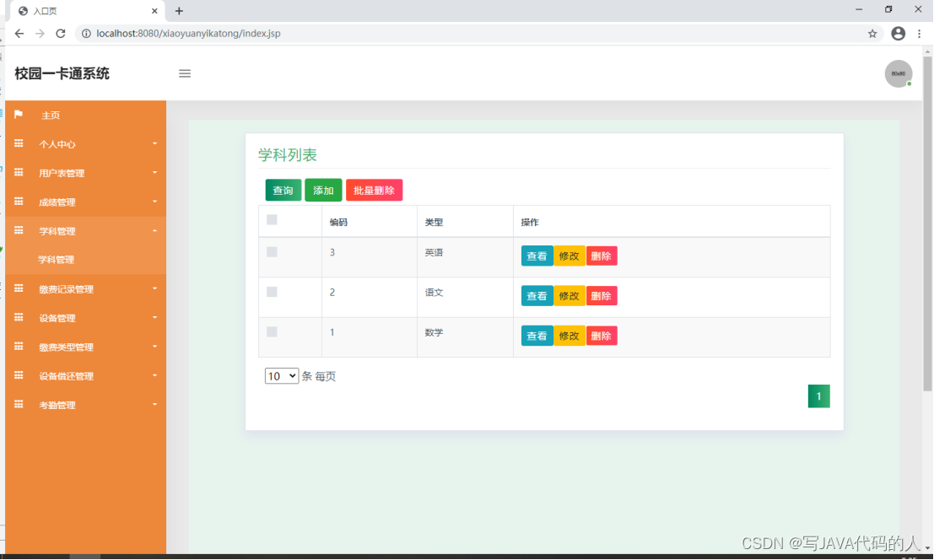Click grid icon next to 用户表管理
Image resolution: width=934 pixels, height=560 pixels.
[x=19, y=172]
